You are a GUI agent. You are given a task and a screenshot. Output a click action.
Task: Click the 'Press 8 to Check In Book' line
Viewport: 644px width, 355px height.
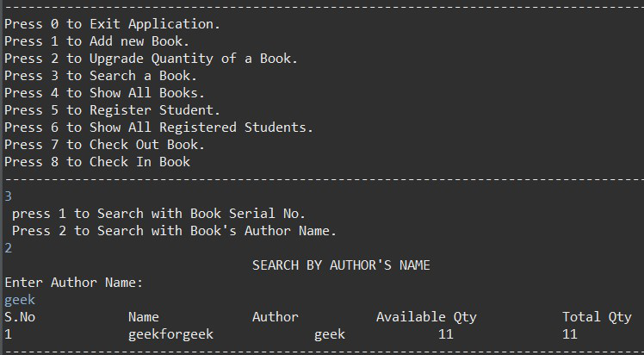click(97, 162)
